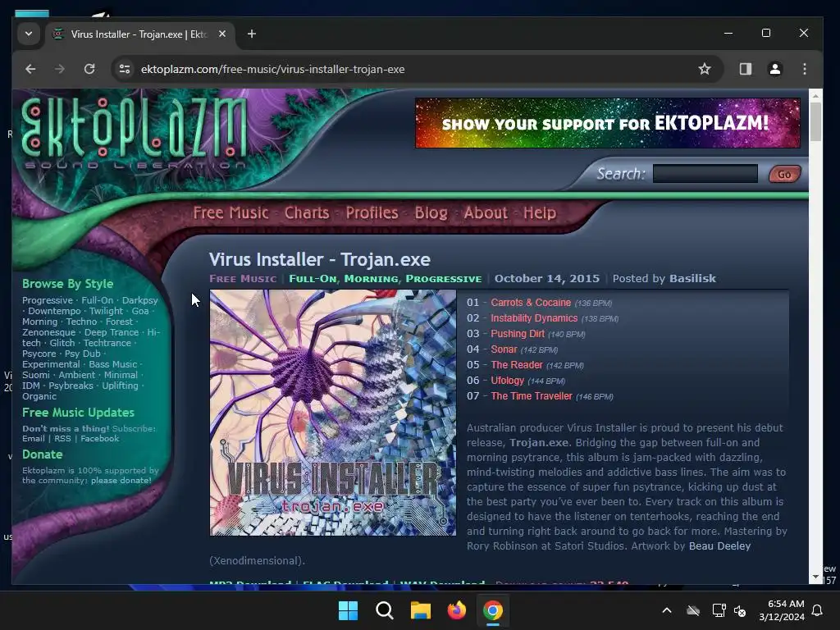Browse Organic style in sidebar
This screenshot has width=840, height=630.
39,396
